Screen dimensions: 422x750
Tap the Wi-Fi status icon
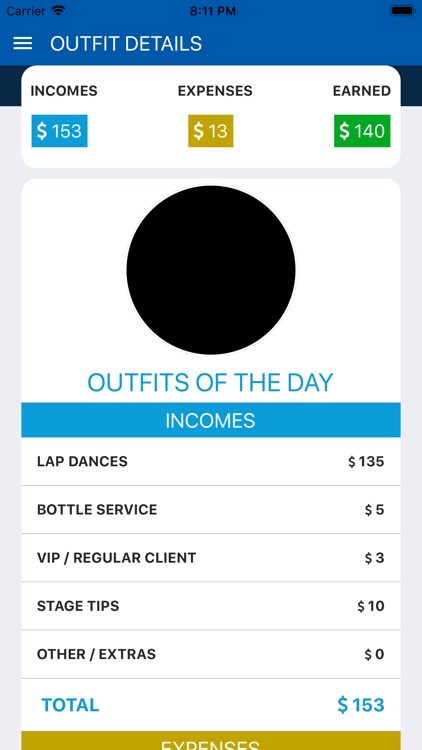[x=59, y=10]
